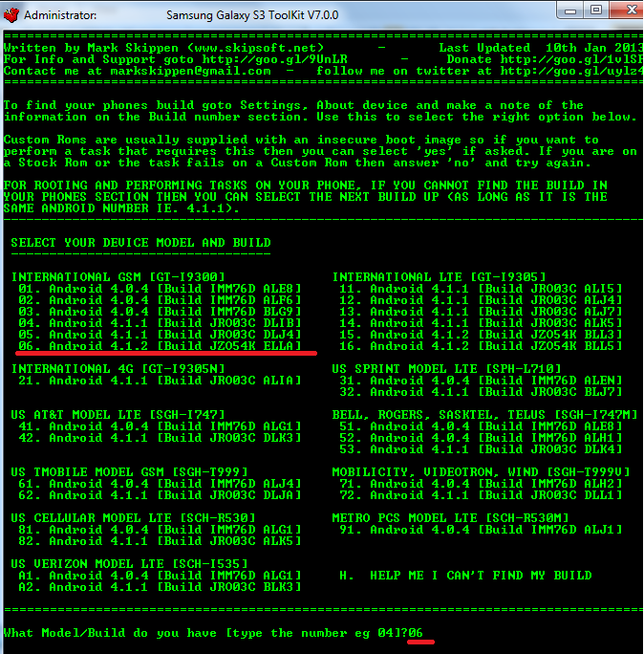Select line 16 Build JZO54K BLL5
The image size is (644, 654).
pyautogui.click(x=481, y=346)
